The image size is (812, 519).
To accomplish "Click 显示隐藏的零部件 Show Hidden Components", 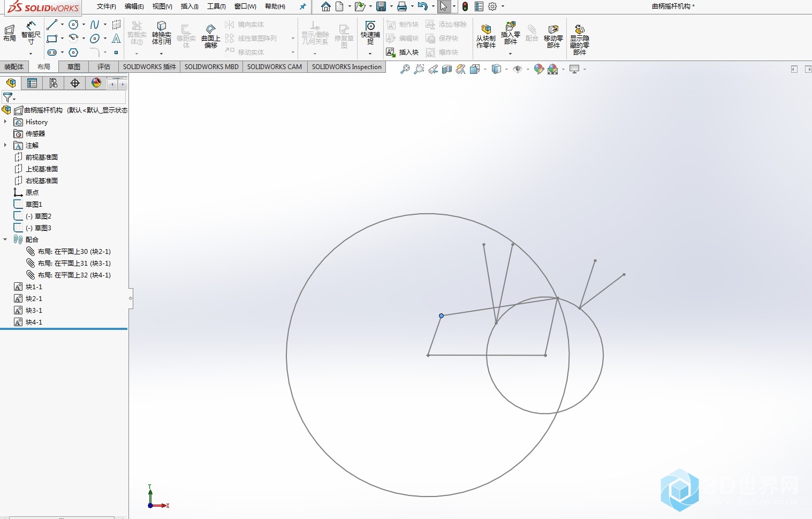I will coord(579,40).
